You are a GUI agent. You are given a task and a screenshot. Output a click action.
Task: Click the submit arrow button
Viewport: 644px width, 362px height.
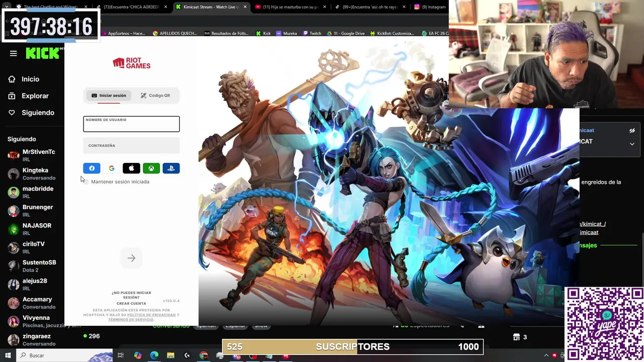click(x=131, y=258)
